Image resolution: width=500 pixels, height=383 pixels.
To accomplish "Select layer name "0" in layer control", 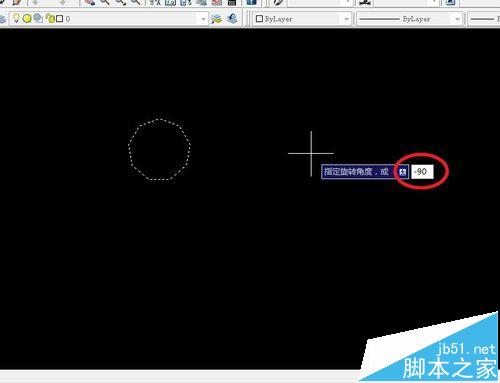I will [x=68, y=19].
